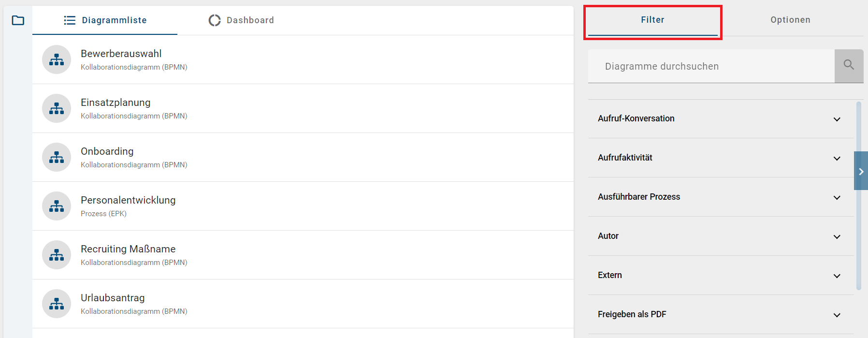Click the filter list scrollbar

pos(858,193)
